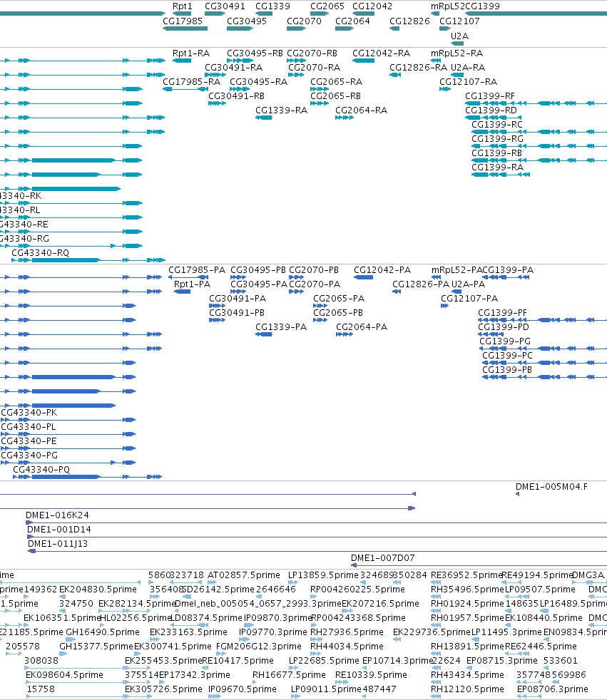Click the CG1399-RF transcript label

point(490,96)
